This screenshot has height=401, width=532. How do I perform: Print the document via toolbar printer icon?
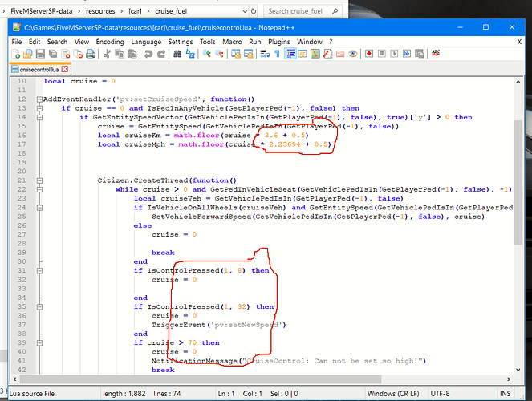pyautogui.click(x=91, y=54)
